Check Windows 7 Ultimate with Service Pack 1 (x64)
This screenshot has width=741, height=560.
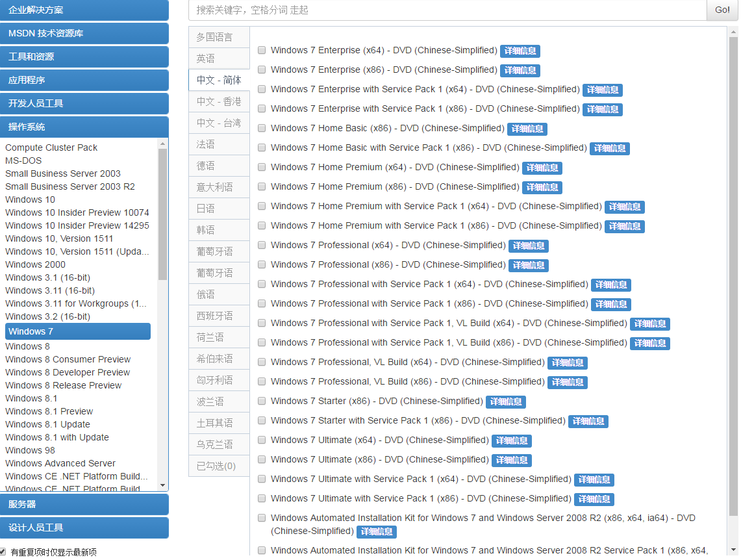coord(261,479)
